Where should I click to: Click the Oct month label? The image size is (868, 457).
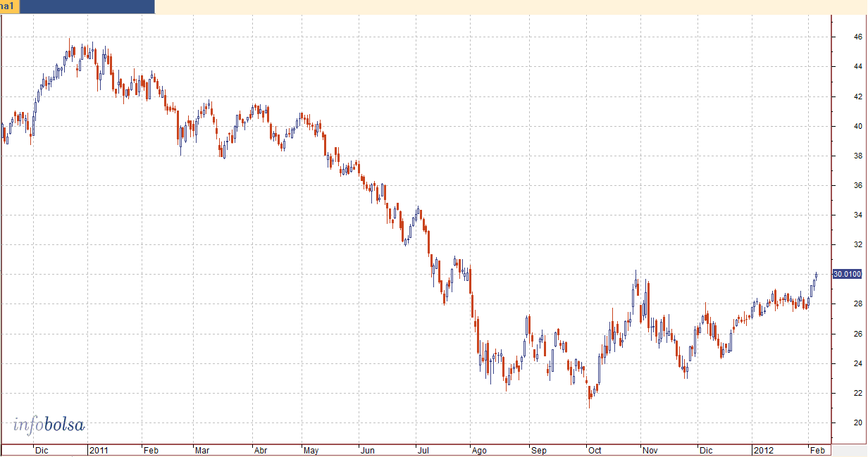tap(595, 449)
